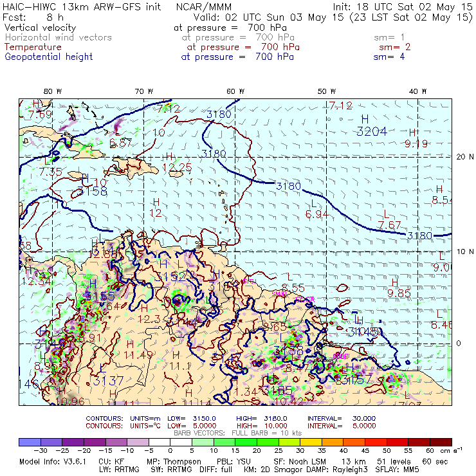Click the red temperature value '12.25'
Image resolution: width=476 pixels, height=476 pixels.
point(177,167)
